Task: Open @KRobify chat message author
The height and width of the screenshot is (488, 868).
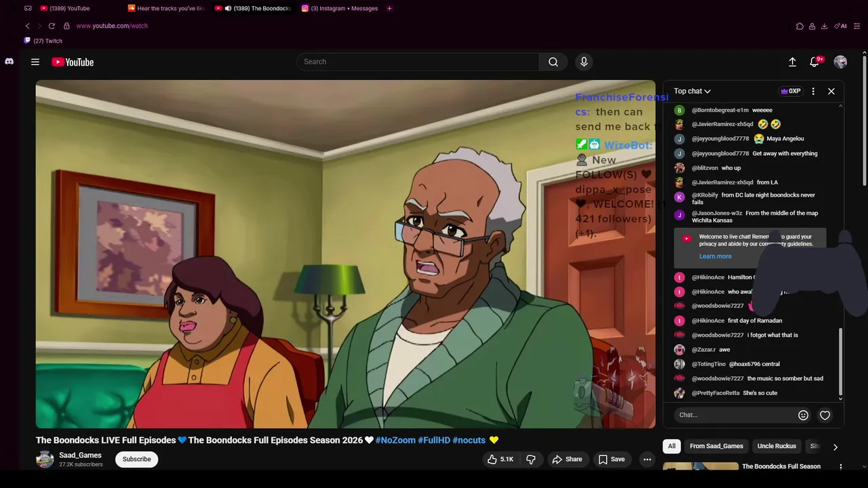Action: (x=705, y=195)
